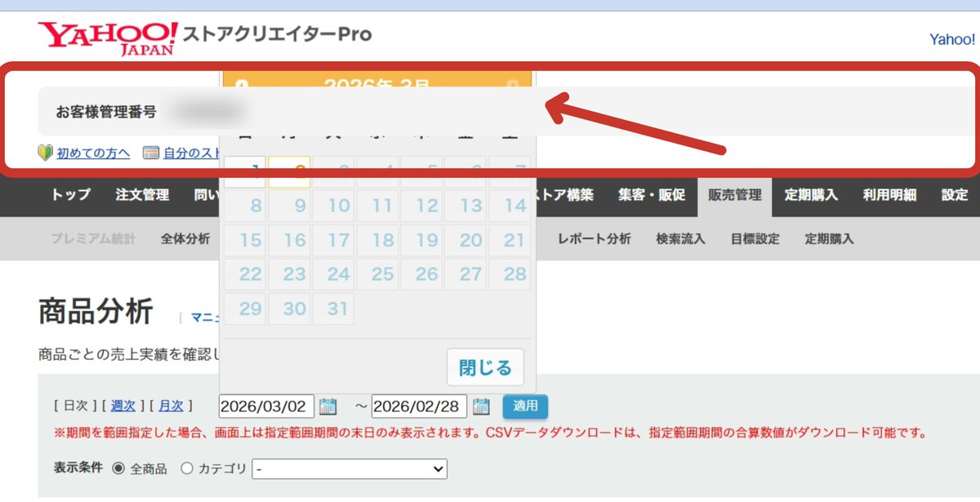Image resolution: width=980 pixels, height=502 pixels.
Task: Pick day 14 in calendar
Action: point(510,206)
